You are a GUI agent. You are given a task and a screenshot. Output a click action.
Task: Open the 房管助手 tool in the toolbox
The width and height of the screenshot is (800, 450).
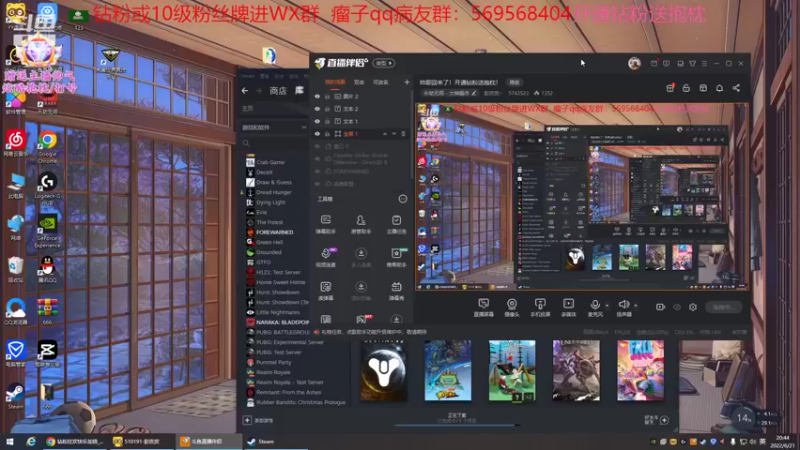tap(361, 224)
